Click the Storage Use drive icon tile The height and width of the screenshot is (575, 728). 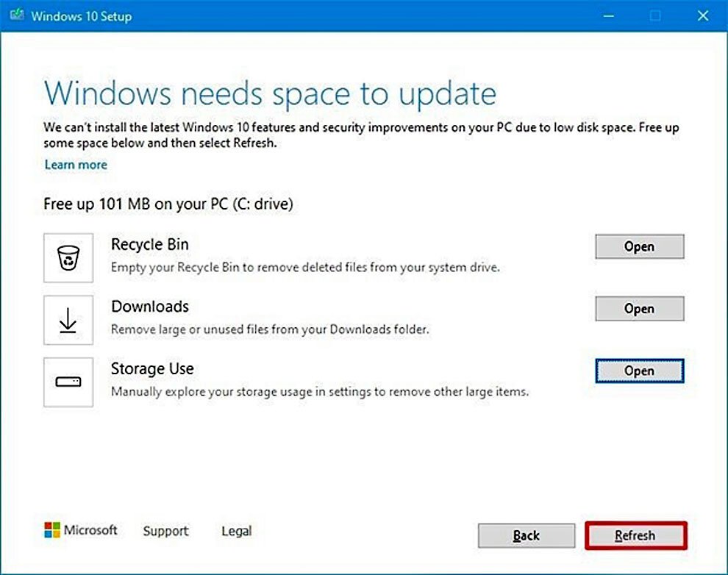pyautogui.click(x=68, y=382)
